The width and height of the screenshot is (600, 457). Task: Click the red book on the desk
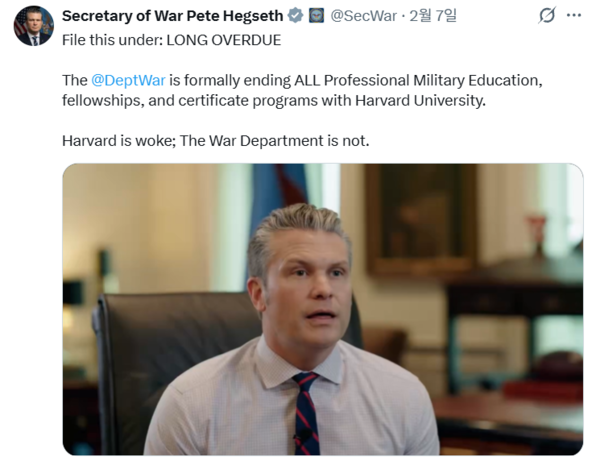coord(543,391)
